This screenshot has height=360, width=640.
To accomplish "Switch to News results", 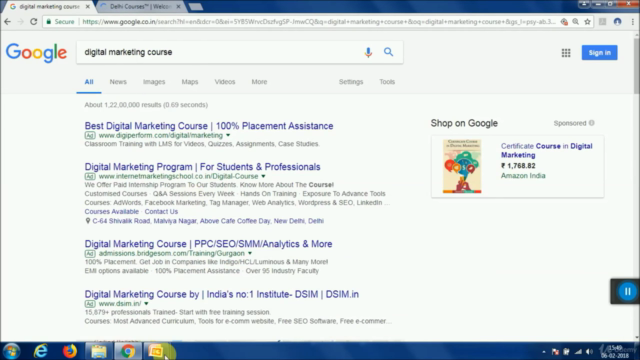I will (118, 82).
